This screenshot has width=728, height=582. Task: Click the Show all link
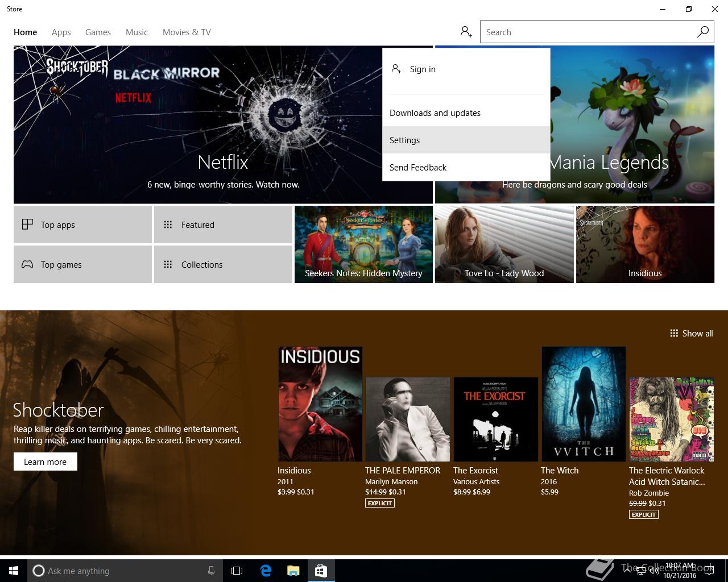pos(692,334)
